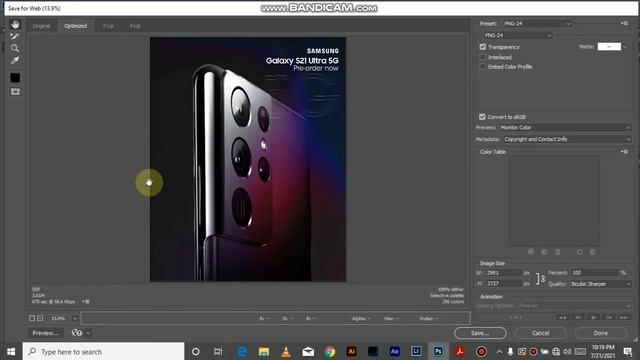Expand the Matte dropdown arrow
Screen dimensions: 640x360
[625, 47]
